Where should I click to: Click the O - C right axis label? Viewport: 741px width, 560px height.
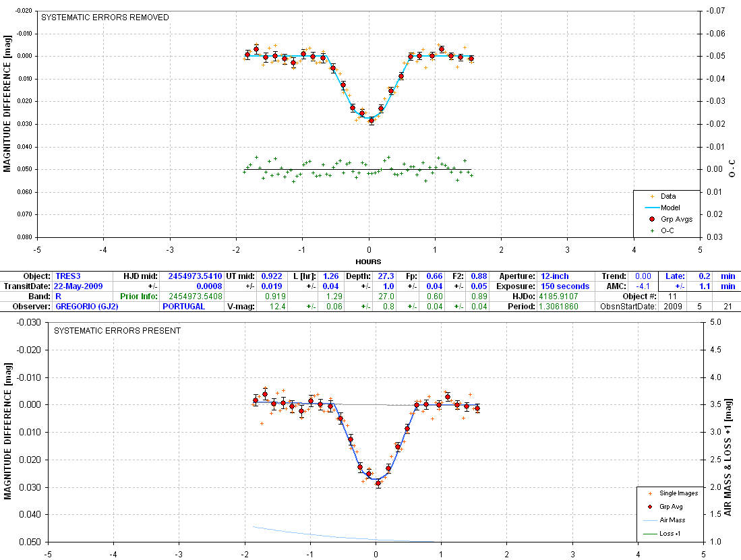(732, 168)
